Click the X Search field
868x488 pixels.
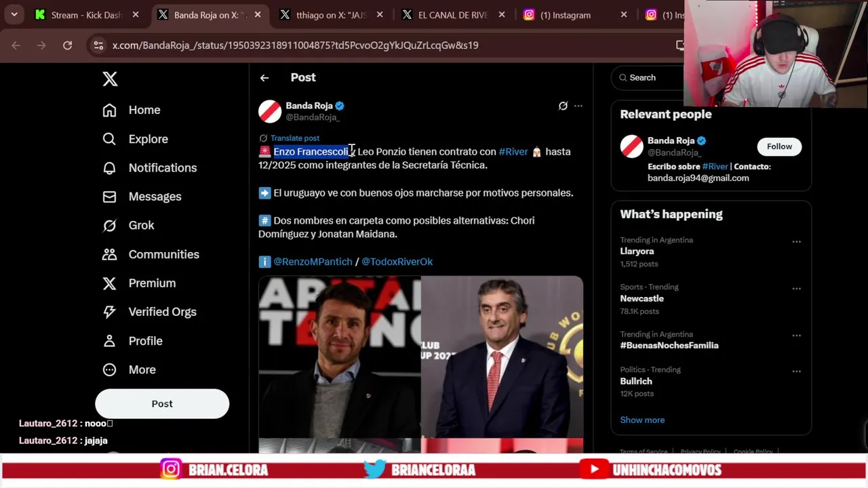point(648,78)
